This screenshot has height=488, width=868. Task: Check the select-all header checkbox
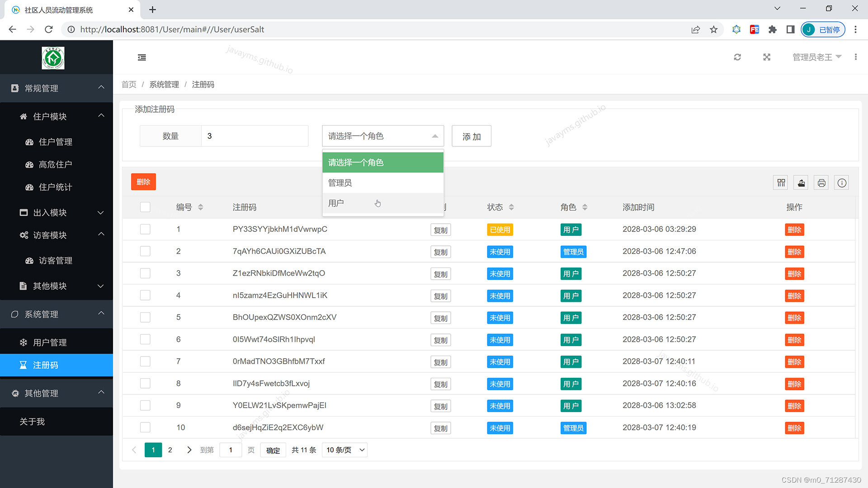[145, 207]
